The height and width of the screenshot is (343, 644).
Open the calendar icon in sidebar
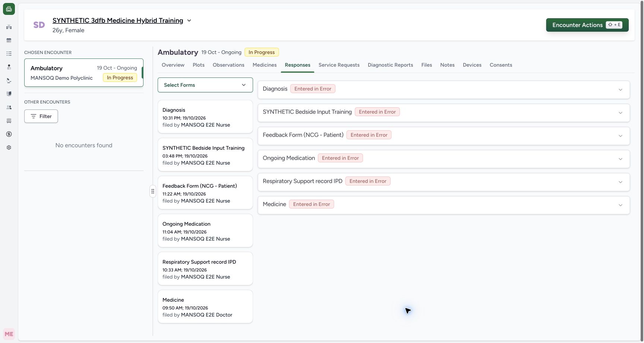point(9,40)
